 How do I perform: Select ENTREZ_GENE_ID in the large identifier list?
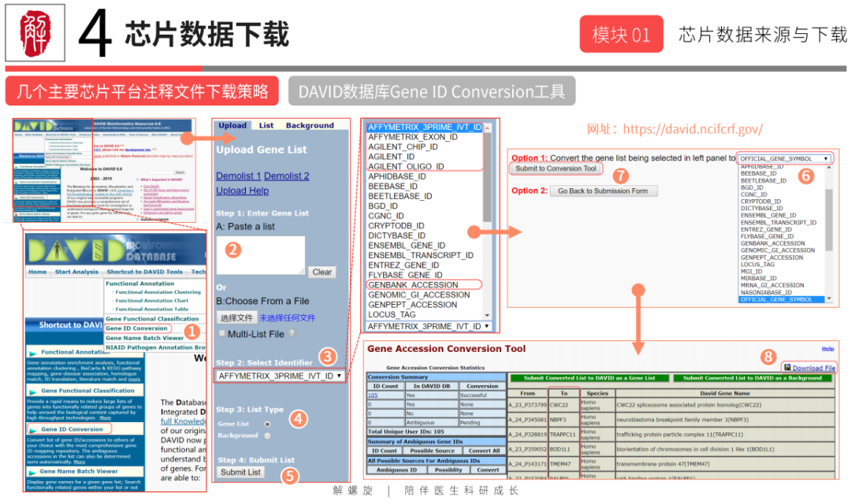click(x=403, y=265)
